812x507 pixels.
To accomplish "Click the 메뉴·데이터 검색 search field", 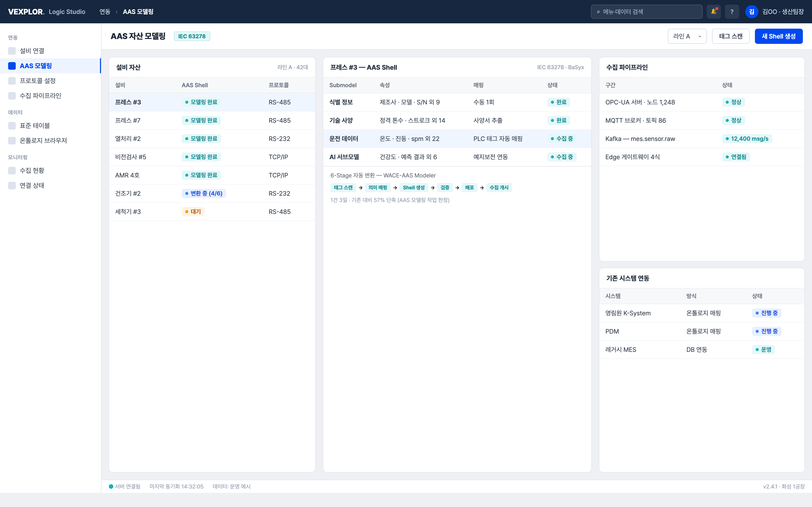I will (647, 12).
